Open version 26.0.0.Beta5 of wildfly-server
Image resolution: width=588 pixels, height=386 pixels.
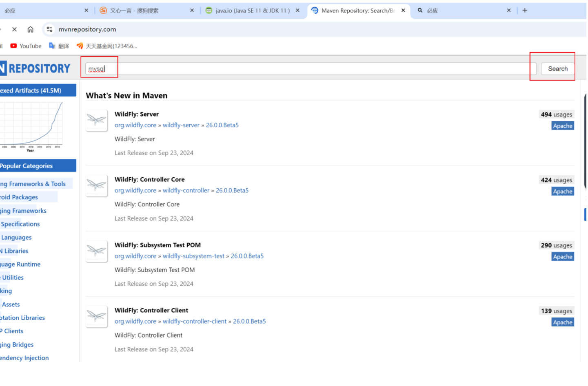pos(222,125)
